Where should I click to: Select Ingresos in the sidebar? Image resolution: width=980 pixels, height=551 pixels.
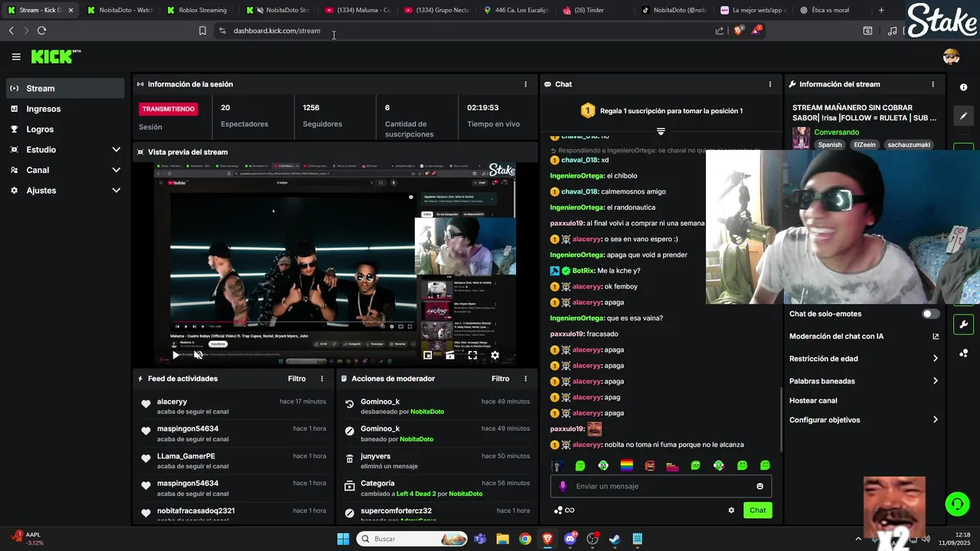(65, 109)
